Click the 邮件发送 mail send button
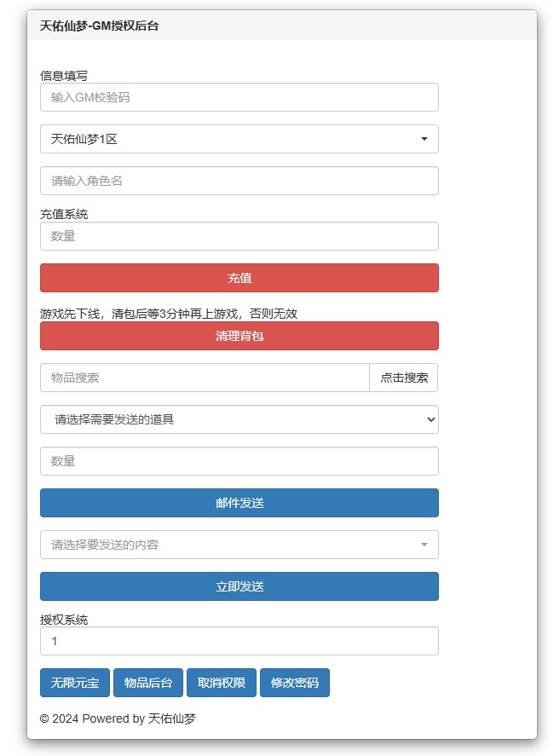The height and width of the screenshot is (756, 554). click(x=239, y=503)
